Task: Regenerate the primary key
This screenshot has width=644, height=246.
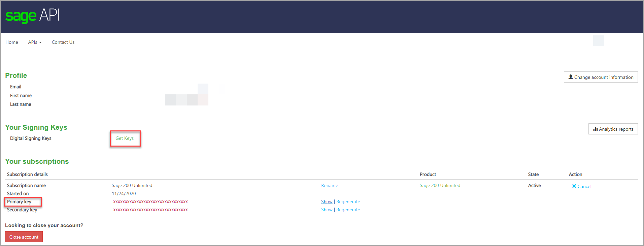Action: tap(348, 202)
